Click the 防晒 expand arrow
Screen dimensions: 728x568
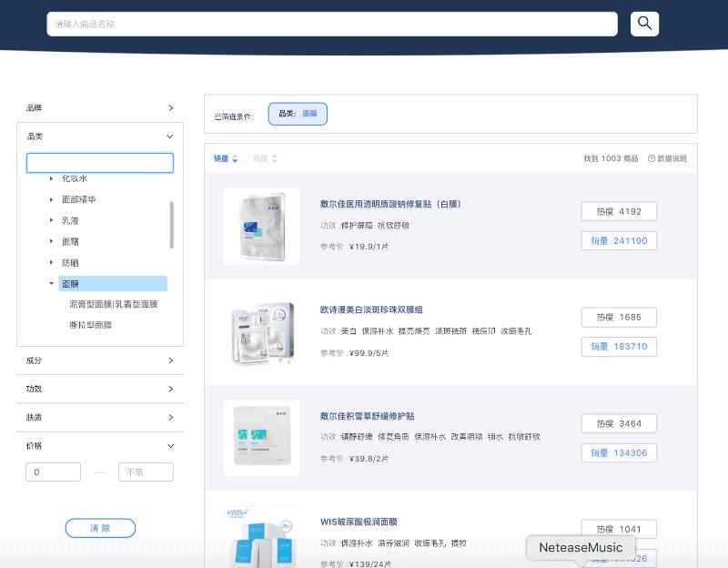pos(51,262)
